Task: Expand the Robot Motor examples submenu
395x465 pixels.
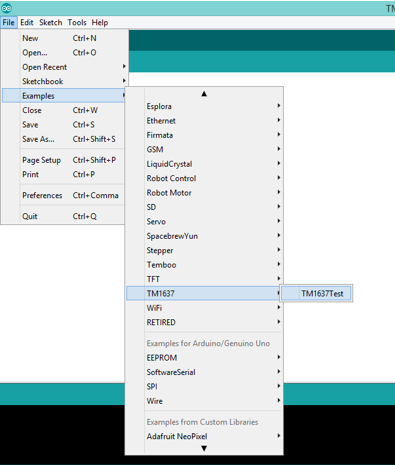Action: point(204,193)
